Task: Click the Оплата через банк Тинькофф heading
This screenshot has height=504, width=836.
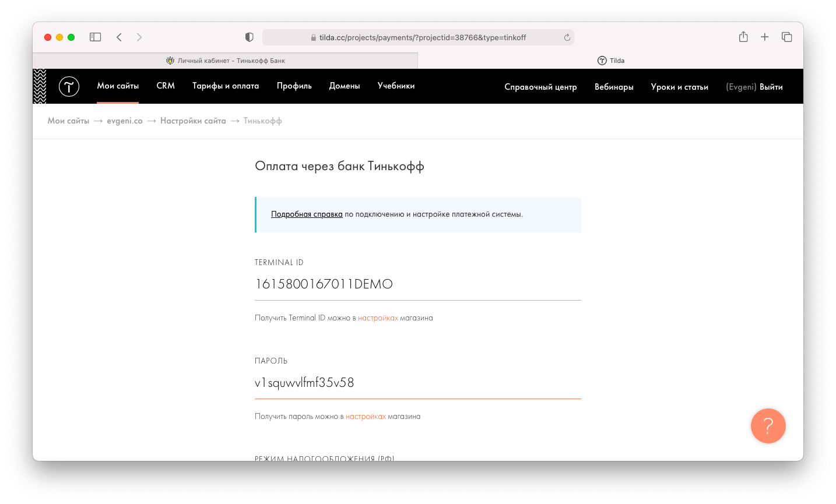Action: point(339,166)
